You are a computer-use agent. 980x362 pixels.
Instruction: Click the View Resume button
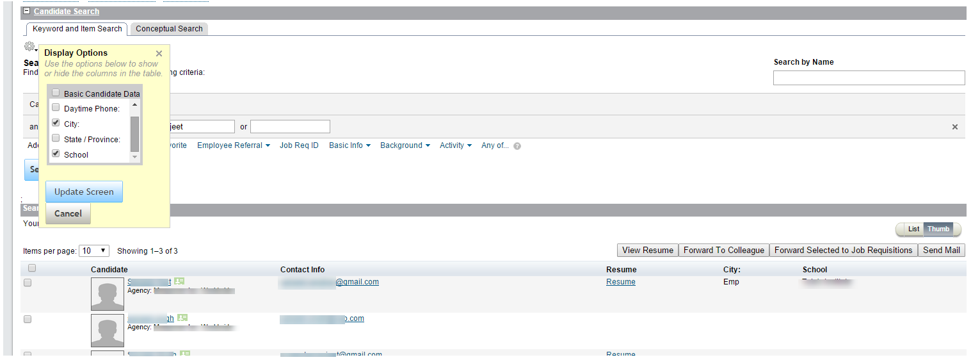click(x=648, y=251)
